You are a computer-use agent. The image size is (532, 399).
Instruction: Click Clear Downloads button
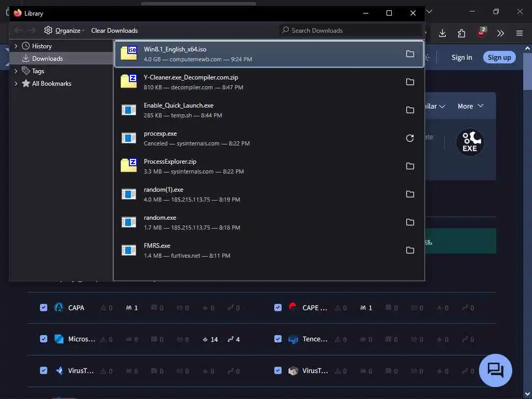[114, 31]
